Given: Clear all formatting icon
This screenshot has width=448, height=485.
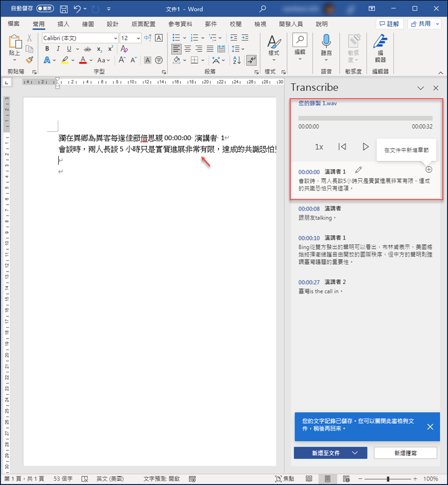Looking at the screenshot, I should [x=124, y=49].
